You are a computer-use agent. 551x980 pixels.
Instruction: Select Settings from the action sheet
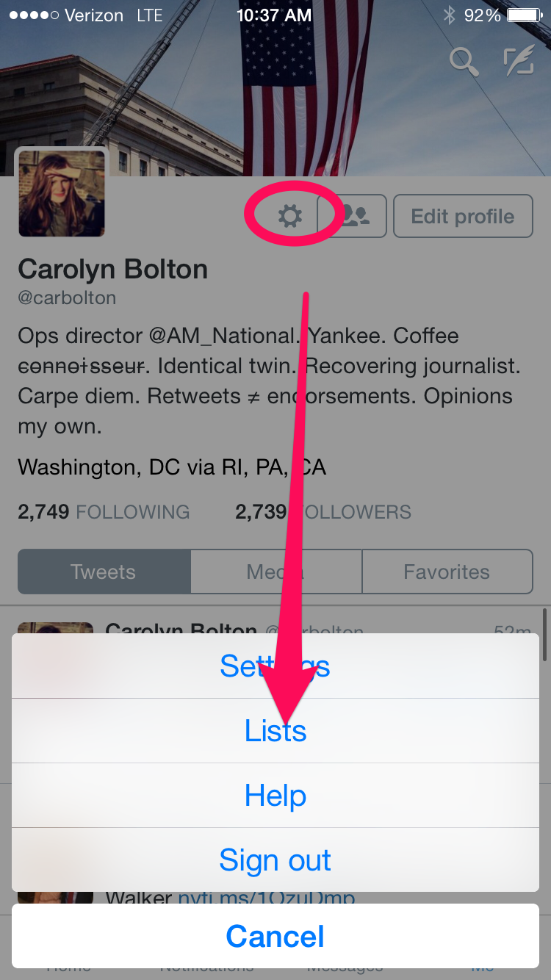point(275,666)
